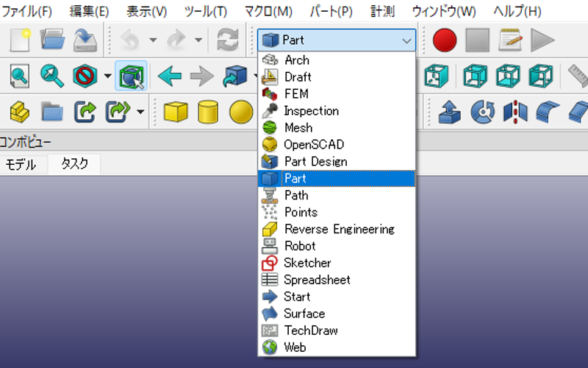Open file folder icon
Viewport: 588px width, 368px height.
click(x=52, y=40)
